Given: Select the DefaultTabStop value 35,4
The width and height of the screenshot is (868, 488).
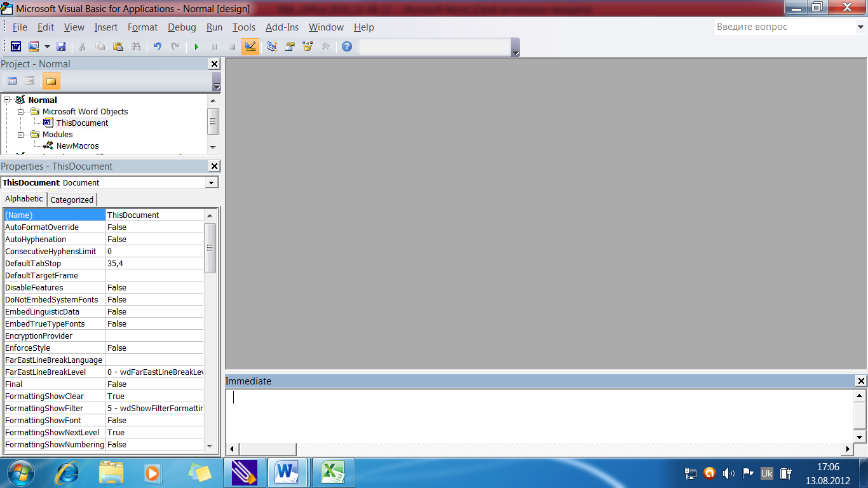Looking at the screenshot, I should click(154, 263).
